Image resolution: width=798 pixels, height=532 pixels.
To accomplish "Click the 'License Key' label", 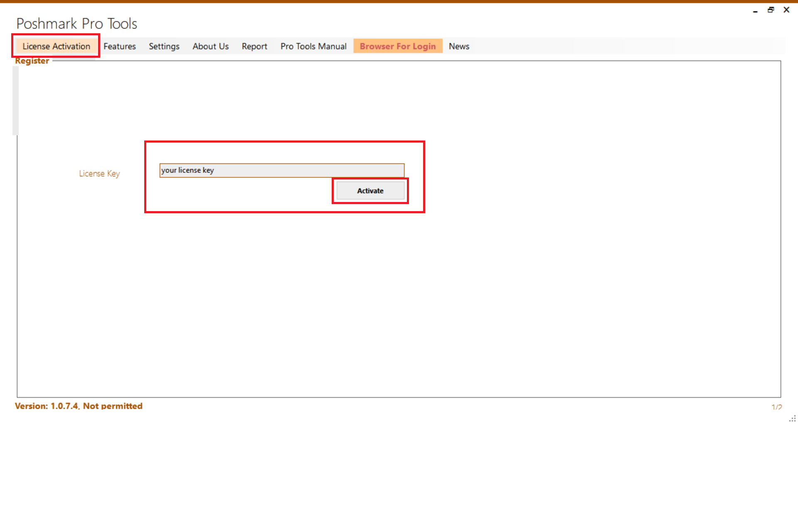I will pyautogui.click(x=99, y=173).
